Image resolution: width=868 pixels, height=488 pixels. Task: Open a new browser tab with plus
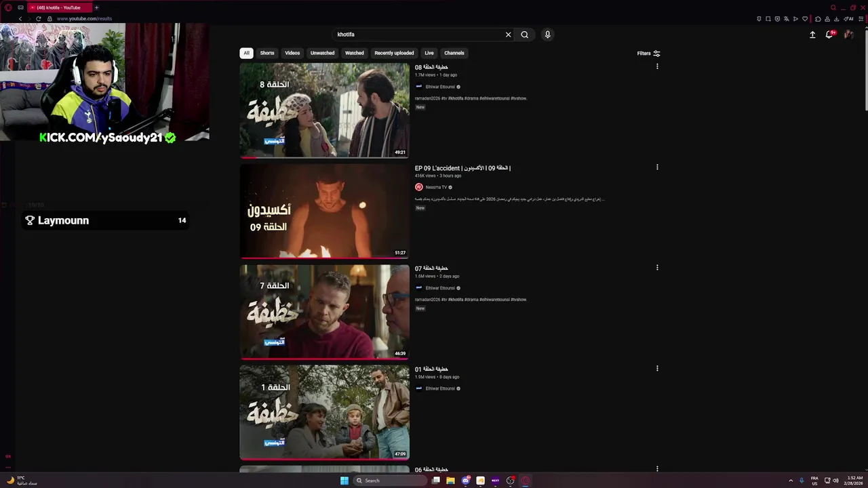coord(96,7)
